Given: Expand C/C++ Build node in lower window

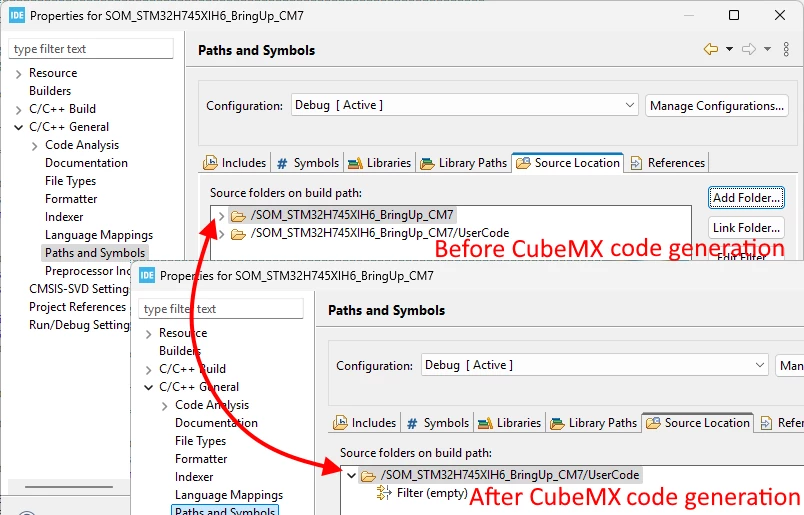Looking at the screenshot, I should pos(149,370).
